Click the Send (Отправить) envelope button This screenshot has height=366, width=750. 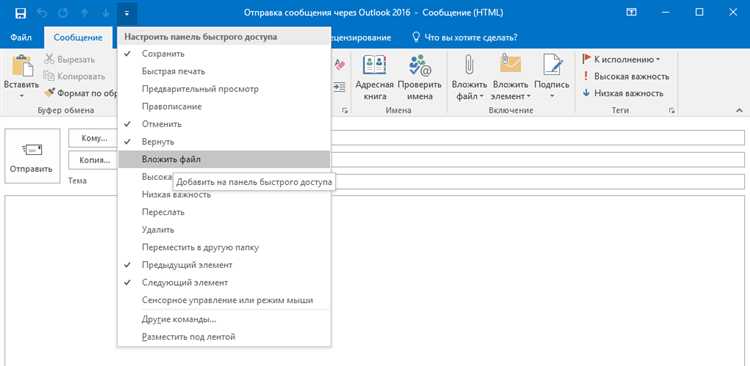32,156
